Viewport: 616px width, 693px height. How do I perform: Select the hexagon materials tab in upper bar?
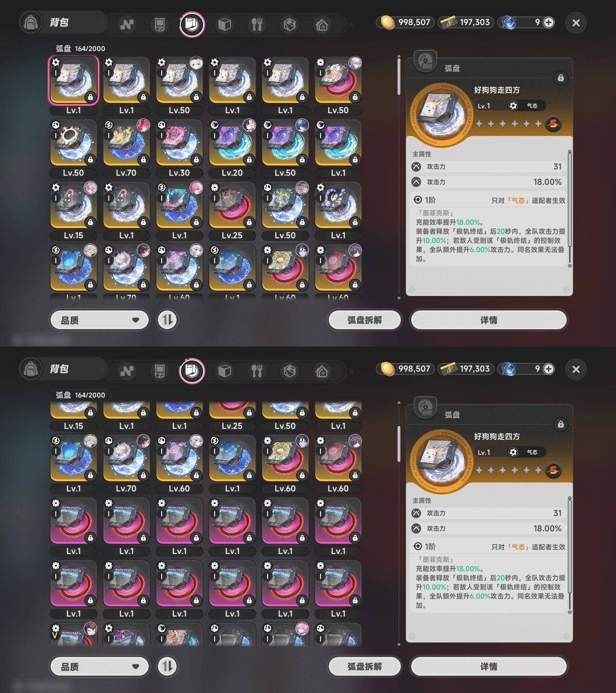point(289,24)
